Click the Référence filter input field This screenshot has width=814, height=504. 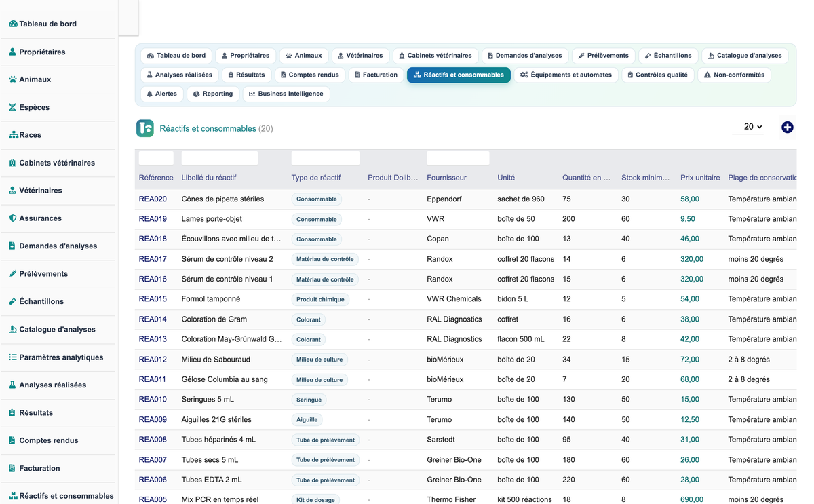156,158
